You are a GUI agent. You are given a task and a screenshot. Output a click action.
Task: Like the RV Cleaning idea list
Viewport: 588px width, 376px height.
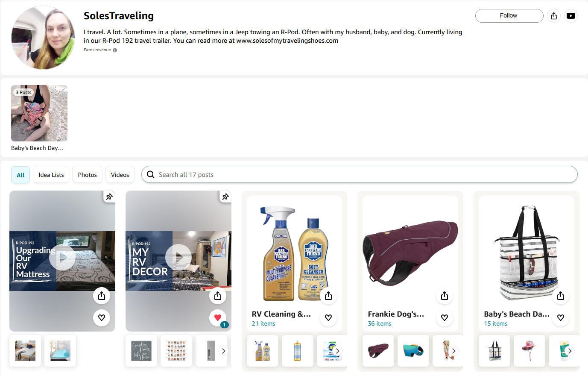[328, 317]
